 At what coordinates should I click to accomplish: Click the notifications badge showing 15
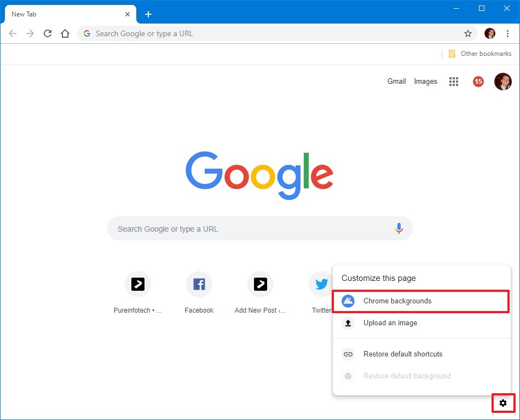pyautogui.click(x=478, y=81)
